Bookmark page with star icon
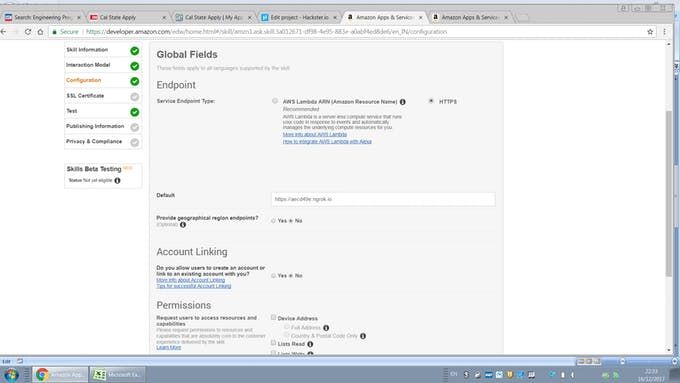Image resolution: width=680 pixels, height=383 pixels. tap(650, 32)
